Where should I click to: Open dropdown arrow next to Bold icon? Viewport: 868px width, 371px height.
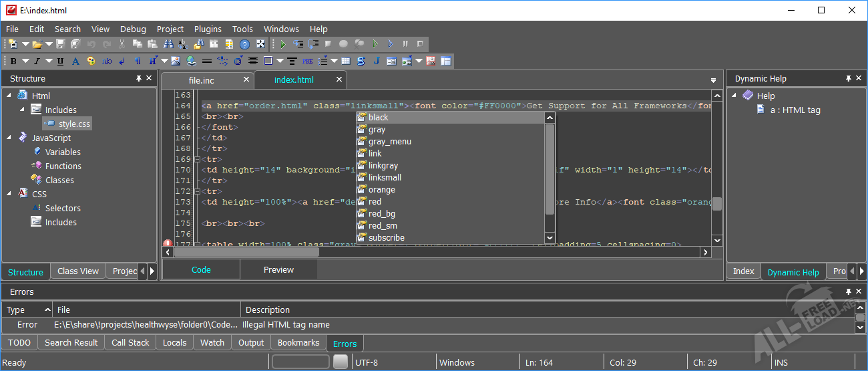(x=25, y=61)
